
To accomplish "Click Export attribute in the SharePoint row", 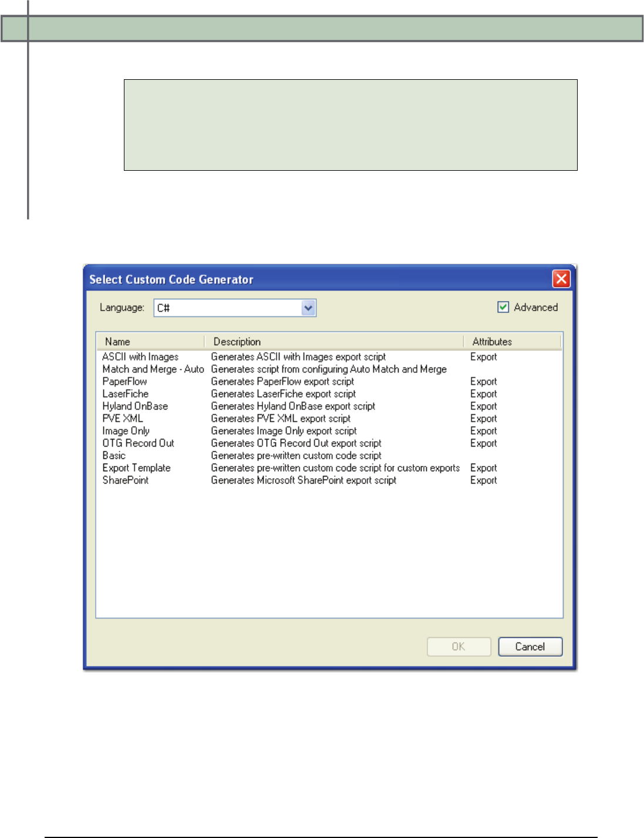I will (x=484, y=480).
